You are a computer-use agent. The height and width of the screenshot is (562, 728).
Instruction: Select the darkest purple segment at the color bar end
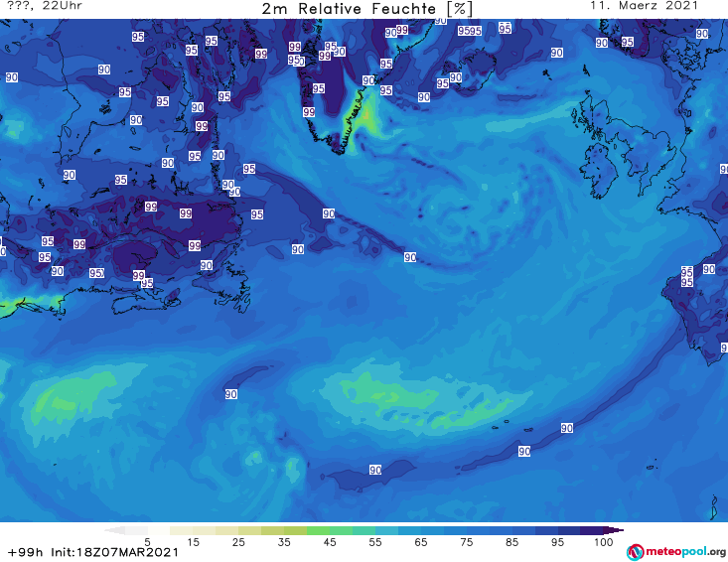[x=592, y=530]
